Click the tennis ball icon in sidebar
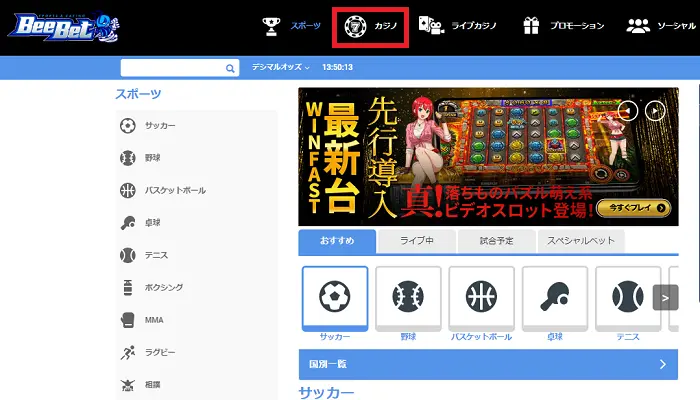 [128, 255]
